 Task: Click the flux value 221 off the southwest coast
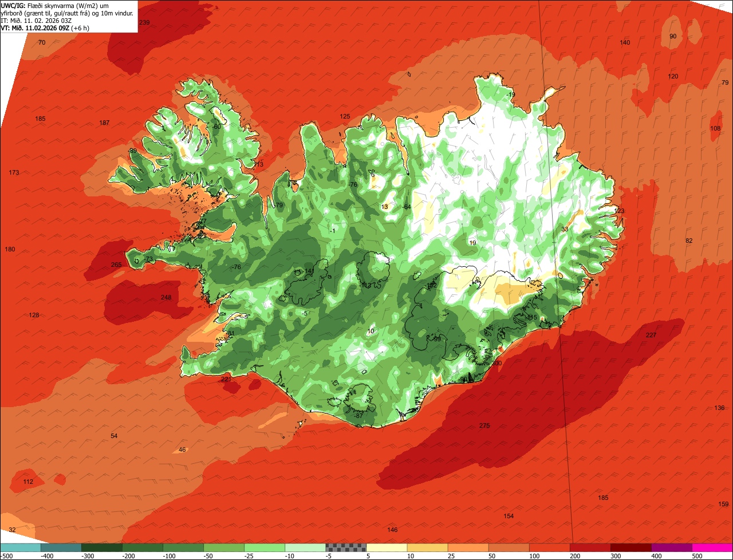226,379
